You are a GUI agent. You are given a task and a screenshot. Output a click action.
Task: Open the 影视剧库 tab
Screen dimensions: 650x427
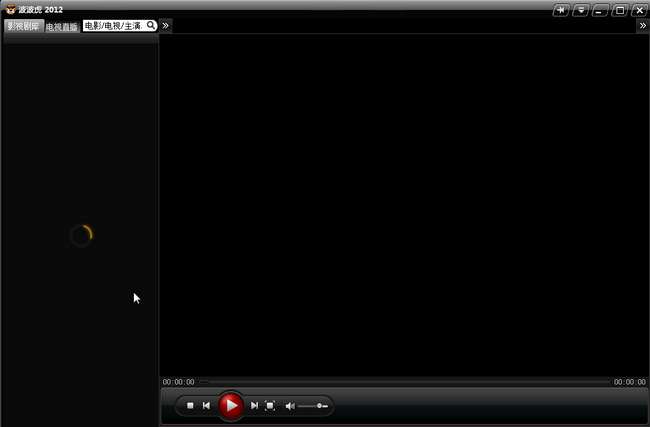[23, 26]
